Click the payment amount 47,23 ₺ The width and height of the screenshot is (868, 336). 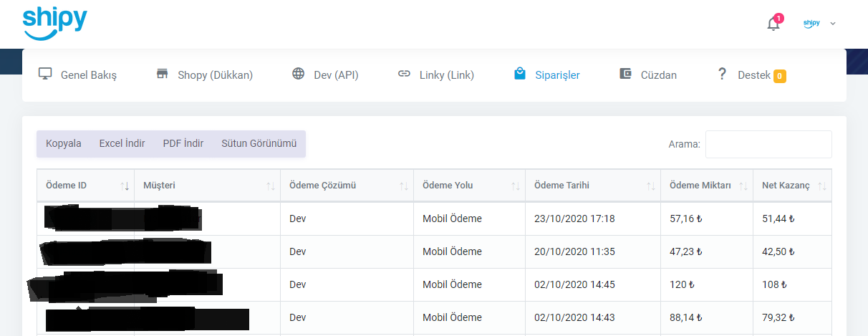click(685, 251)
